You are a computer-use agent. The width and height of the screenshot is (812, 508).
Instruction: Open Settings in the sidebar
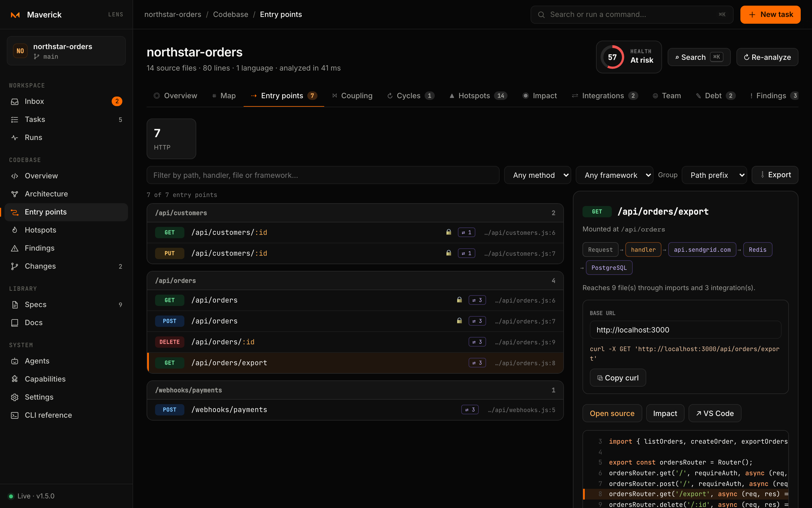66,397
